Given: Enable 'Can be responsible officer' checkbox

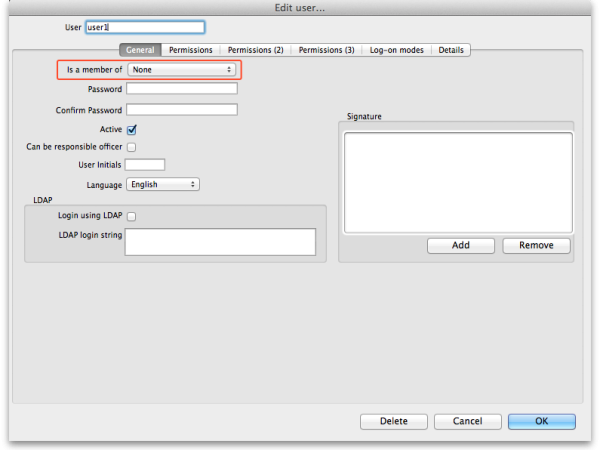Looking at the screenshot, I should click(x=132, y=147).
